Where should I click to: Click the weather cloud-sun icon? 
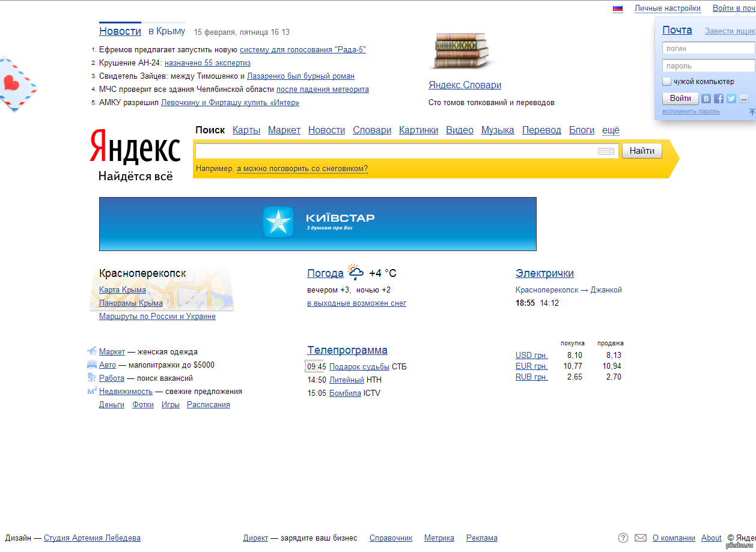[356, 272]
